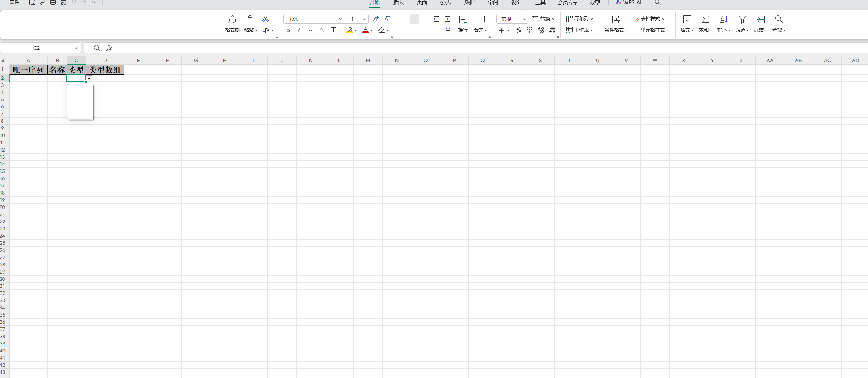
Task: Switch to the Page (页面) tab
Action: (422, 3)
